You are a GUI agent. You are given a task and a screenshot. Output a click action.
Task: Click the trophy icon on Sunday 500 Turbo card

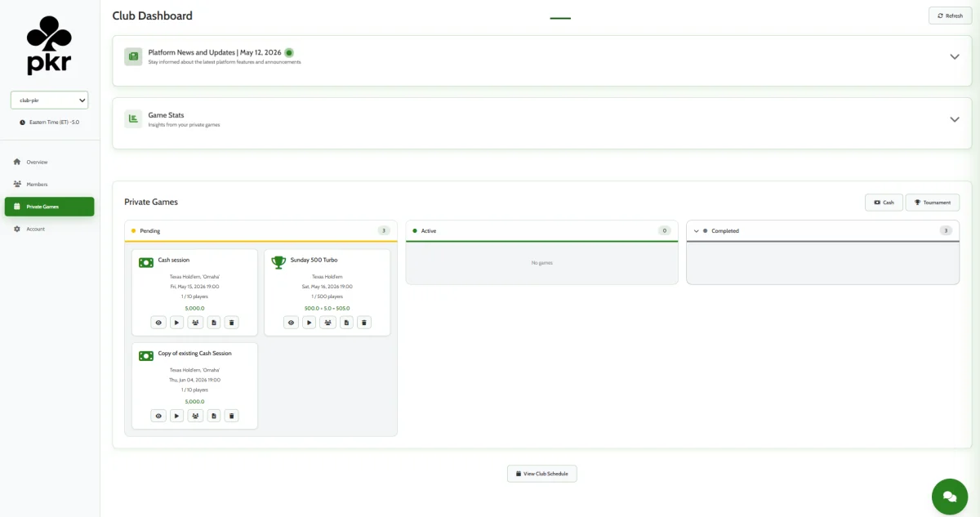tap(278, 262)
